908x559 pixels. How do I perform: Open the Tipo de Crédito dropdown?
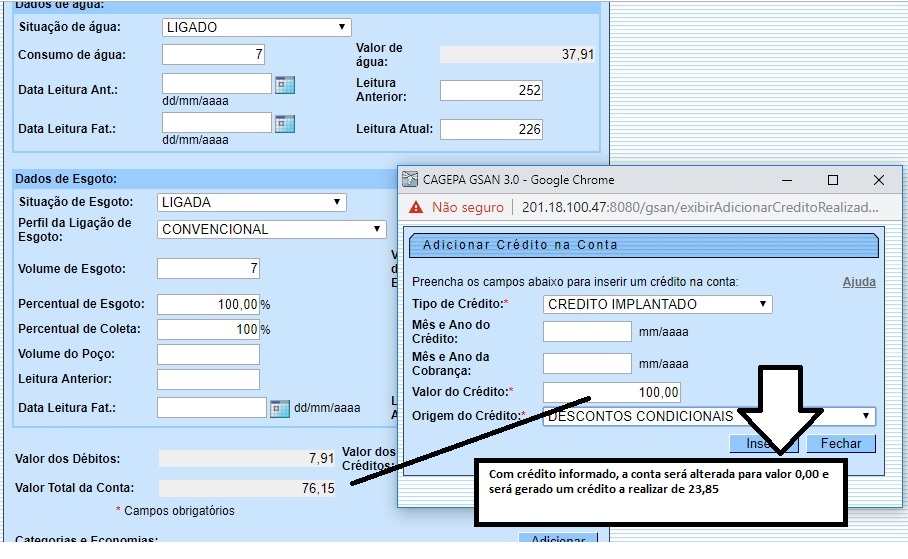(657, 304)
